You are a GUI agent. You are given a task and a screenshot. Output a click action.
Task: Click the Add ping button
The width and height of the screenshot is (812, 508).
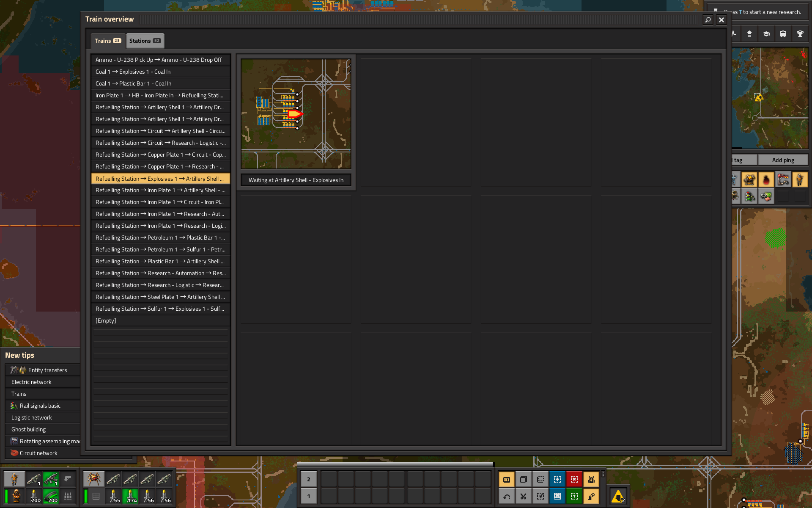(x=783, y=160)
